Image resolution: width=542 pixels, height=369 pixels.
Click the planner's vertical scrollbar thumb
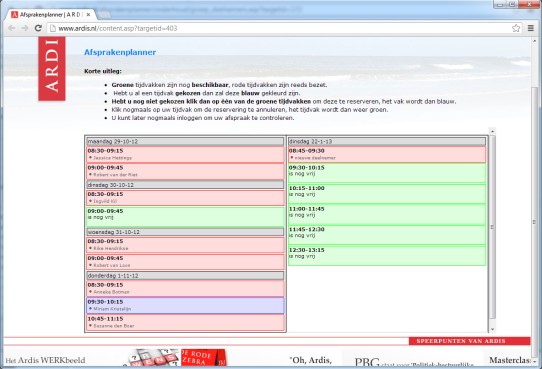pyautogui.click(x=493, y=227)
